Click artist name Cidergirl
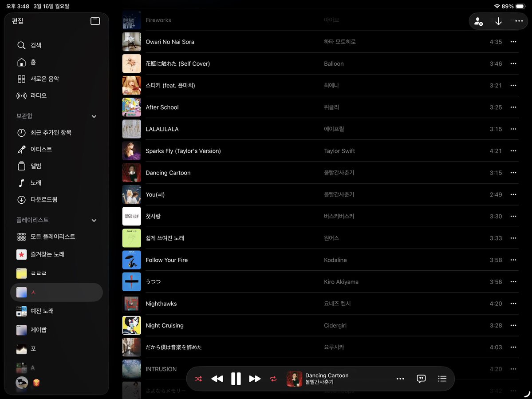The image size is (532, 399). click(335, 325)
